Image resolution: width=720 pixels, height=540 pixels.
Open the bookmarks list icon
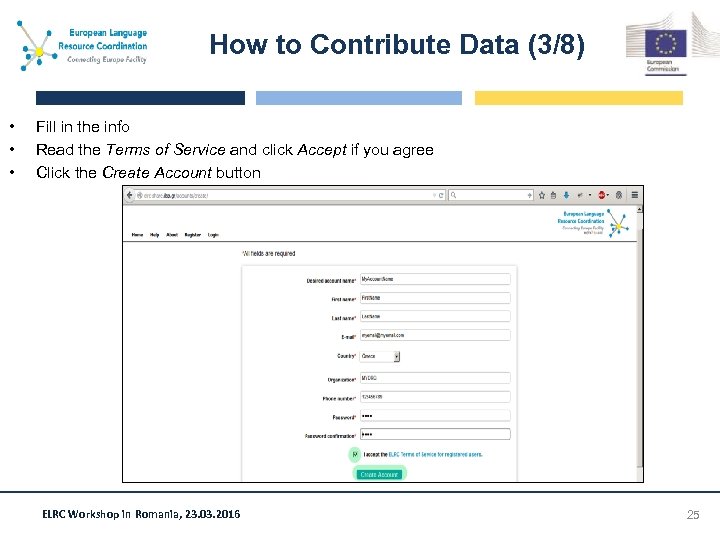click(554, 195)
